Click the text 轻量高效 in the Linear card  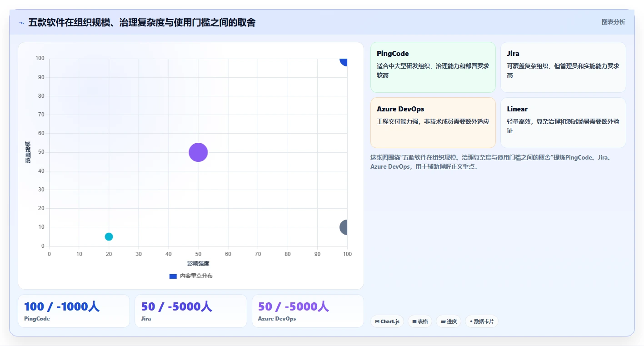518,121
